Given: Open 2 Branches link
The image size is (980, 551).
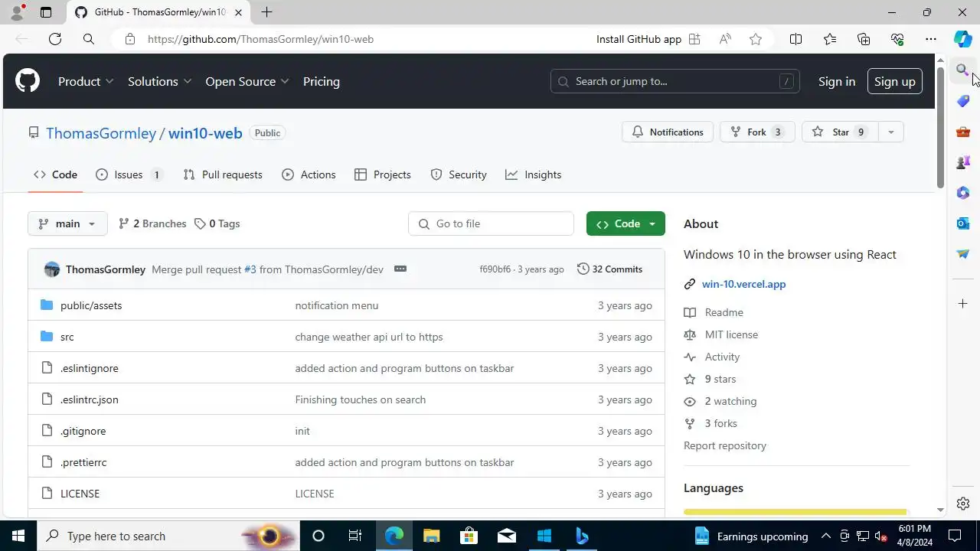Looking at the screenshot, I should [152, 223].
